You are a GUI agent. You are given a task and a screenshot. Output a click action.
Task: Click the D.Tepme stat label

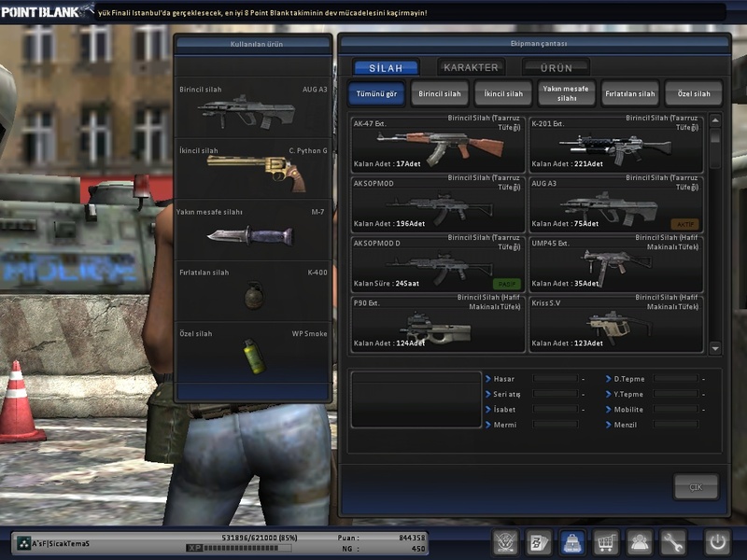tap(628, 379)
